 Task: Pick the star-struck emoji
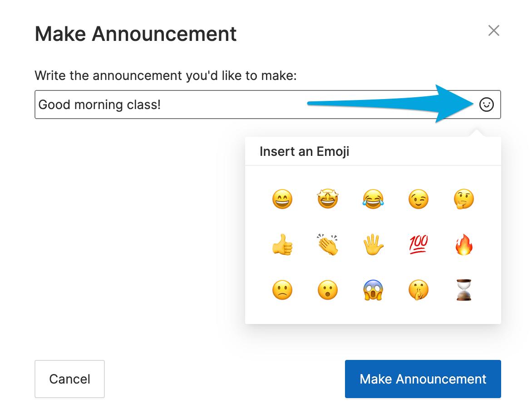coord(328,199)
